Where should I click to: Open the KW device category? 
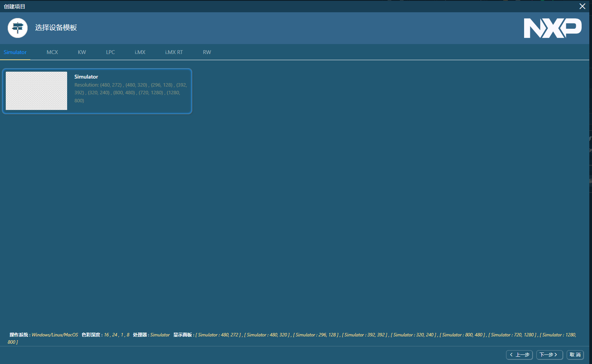pos(82,52)
